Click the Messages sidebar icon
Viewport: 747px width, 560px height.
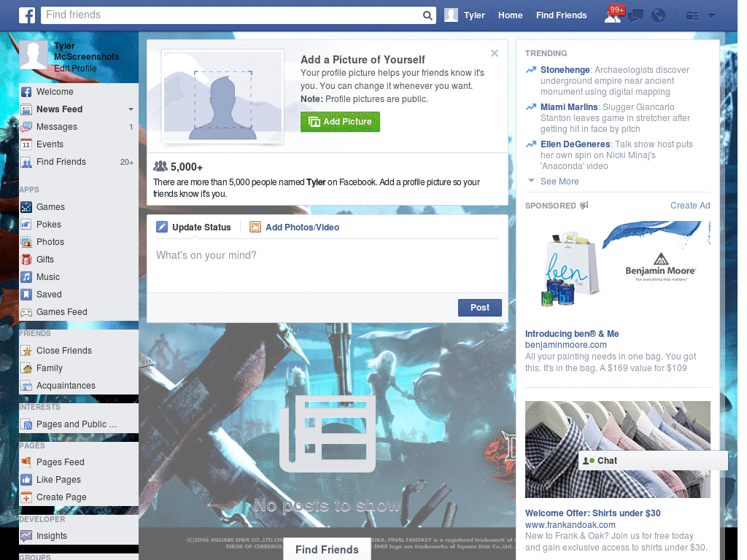point(26,127)
